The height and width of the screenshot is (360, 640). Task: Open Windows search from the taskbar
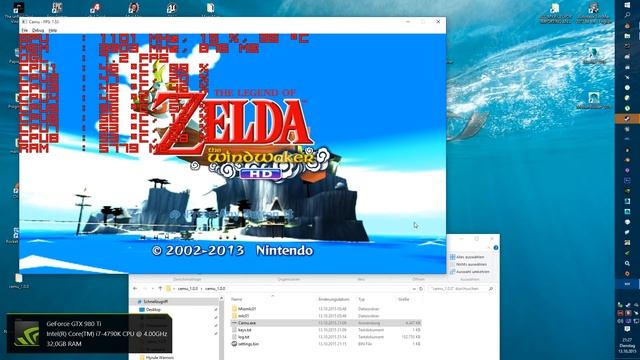pyautogui.click(x=627, y=15)
